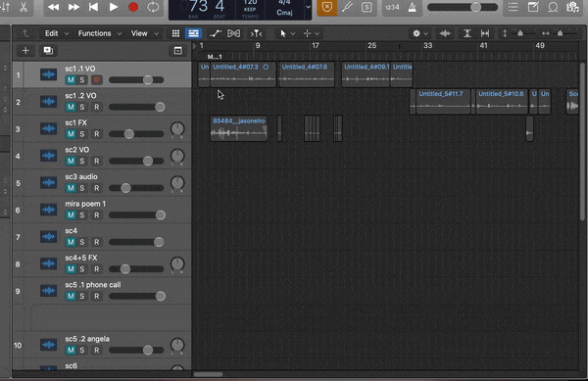Screen dimensions: 588x381
Task: Open the Left-click pointer tool menu
Action: click(287, 33)
